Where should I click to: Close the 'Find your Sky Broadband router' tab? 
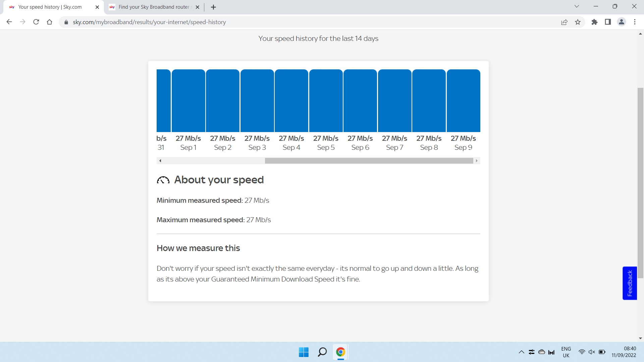pos(198,7)
